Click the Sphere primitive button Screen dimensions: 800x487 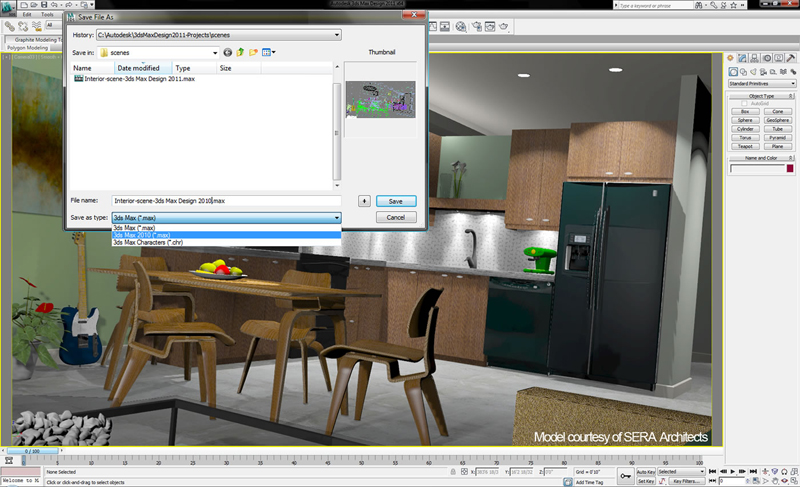tap(745, 120)
